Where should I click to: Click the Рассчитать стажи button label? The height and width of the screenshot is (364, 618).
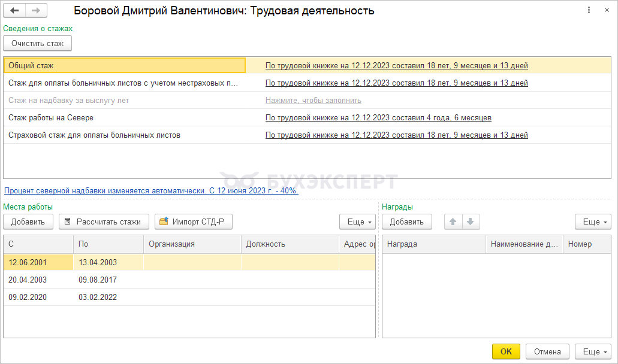[108, 222]
